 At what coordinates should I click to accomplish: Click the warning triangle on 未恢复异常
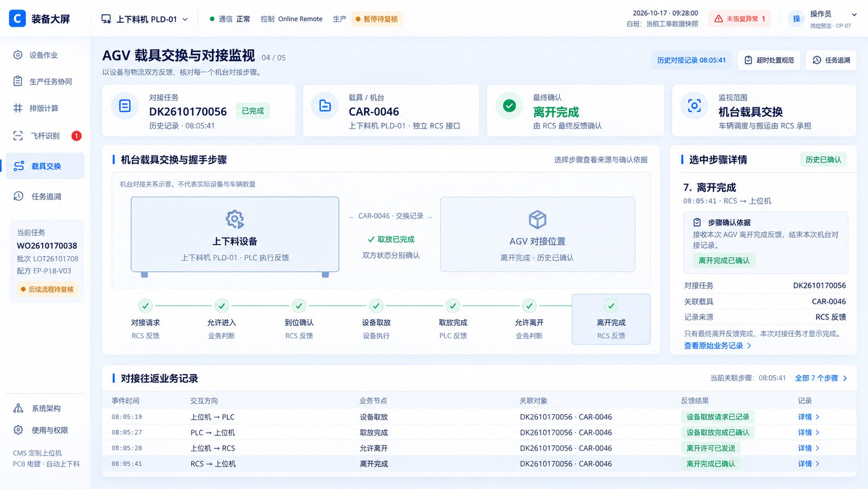(x=718, y=19)
